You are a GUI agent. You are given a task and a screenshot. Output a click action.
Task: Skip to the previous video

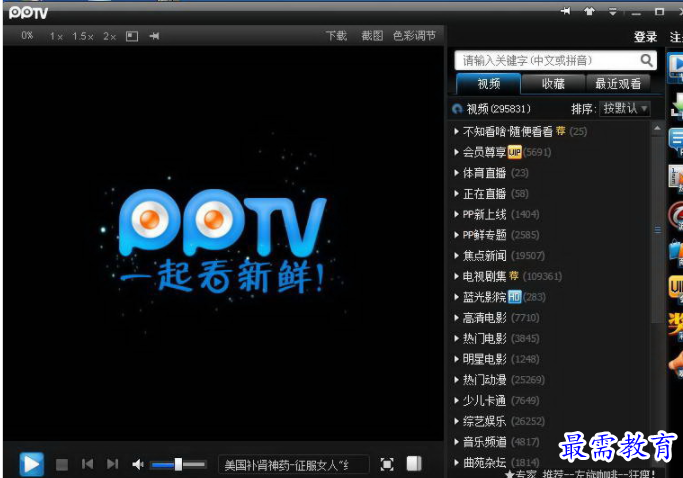[87, 464]
